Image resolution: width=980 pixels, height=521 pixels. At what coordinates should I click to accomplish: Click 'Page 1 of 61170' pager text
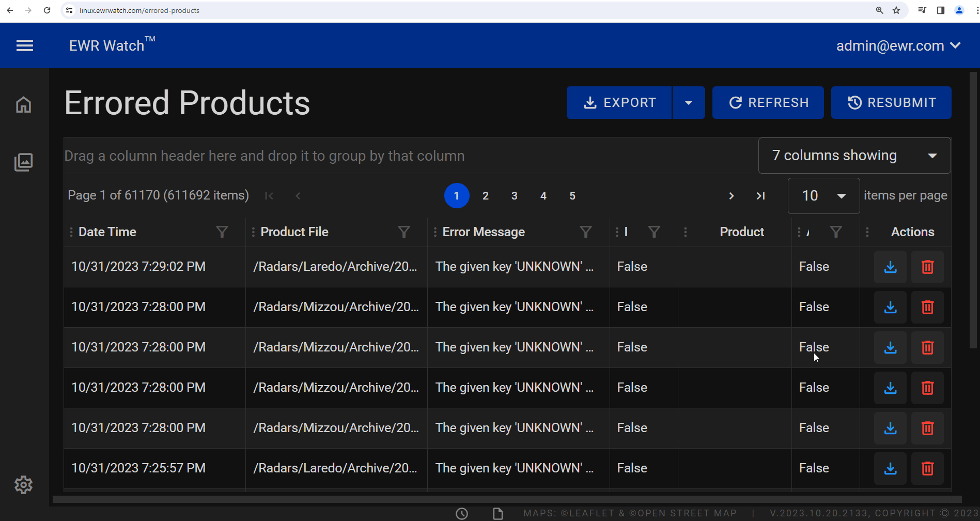tap(158, 195)
